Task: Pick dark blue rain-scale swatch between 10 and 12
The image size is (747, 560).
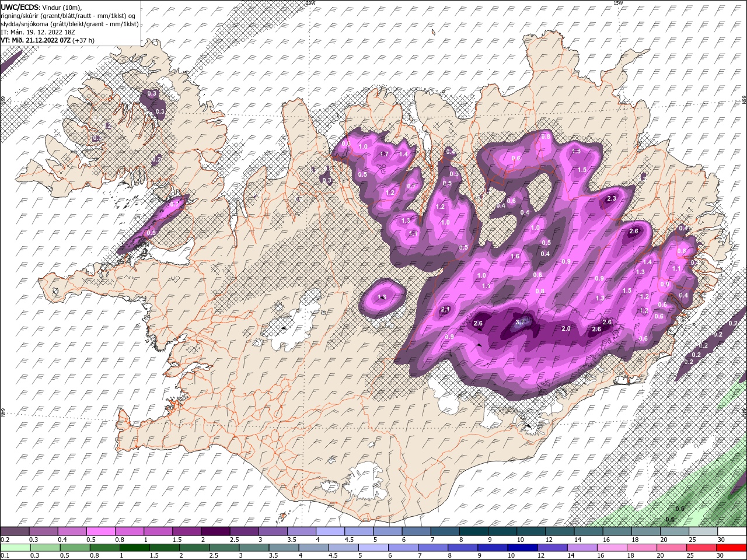Action: click(522, 547)
